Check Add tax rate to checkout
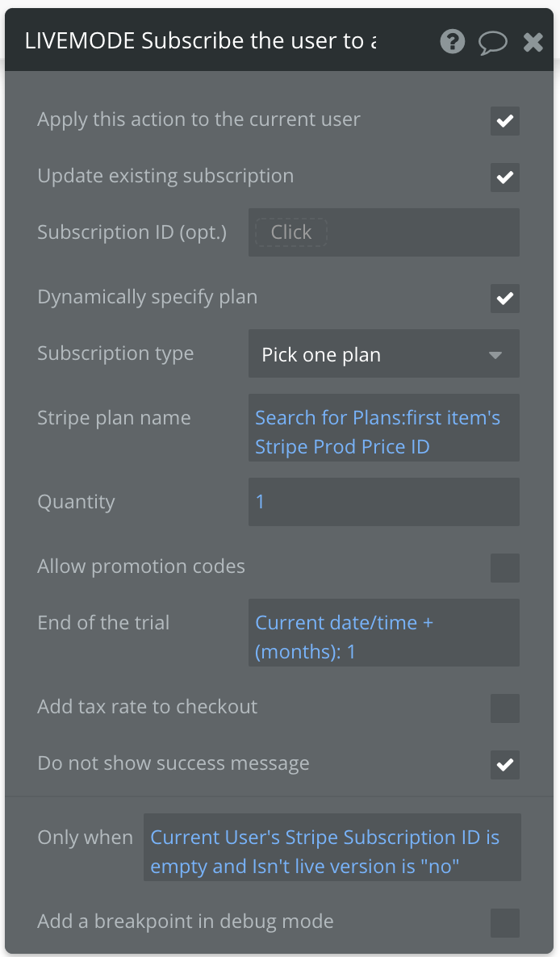 504,708
